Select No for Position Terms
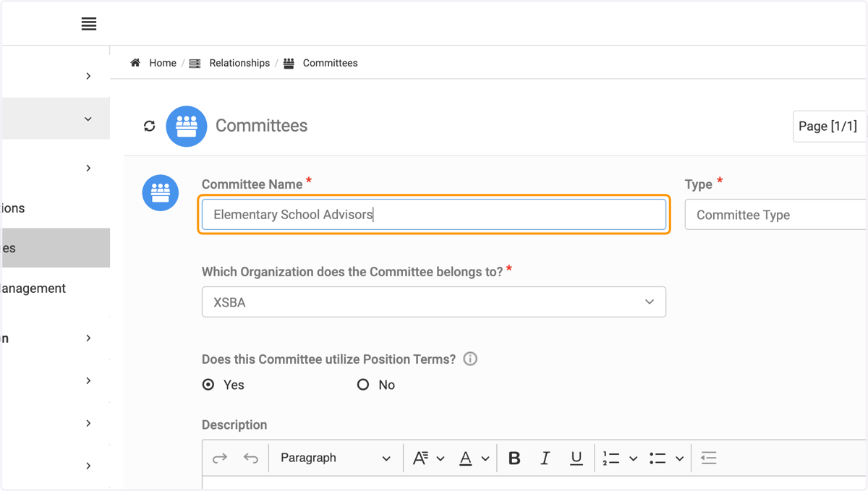 [363, 385]
